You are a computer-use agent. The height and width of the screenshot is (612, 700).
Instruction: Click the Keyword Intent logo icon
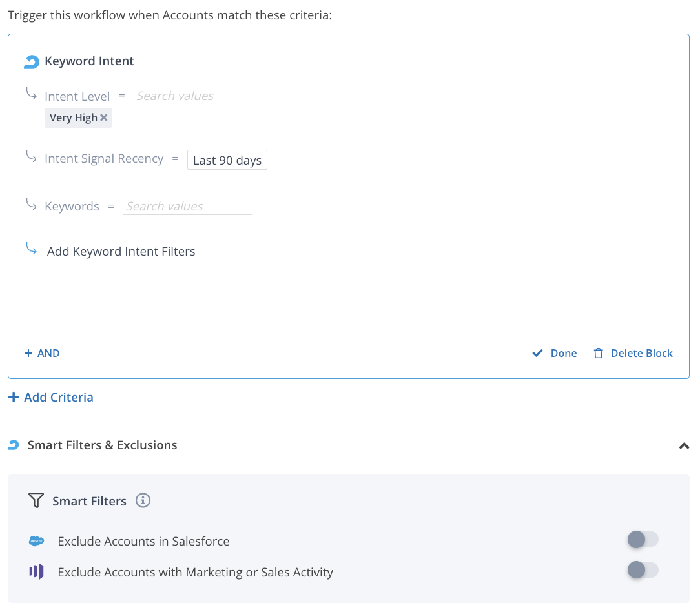click(x=32, y=61)
